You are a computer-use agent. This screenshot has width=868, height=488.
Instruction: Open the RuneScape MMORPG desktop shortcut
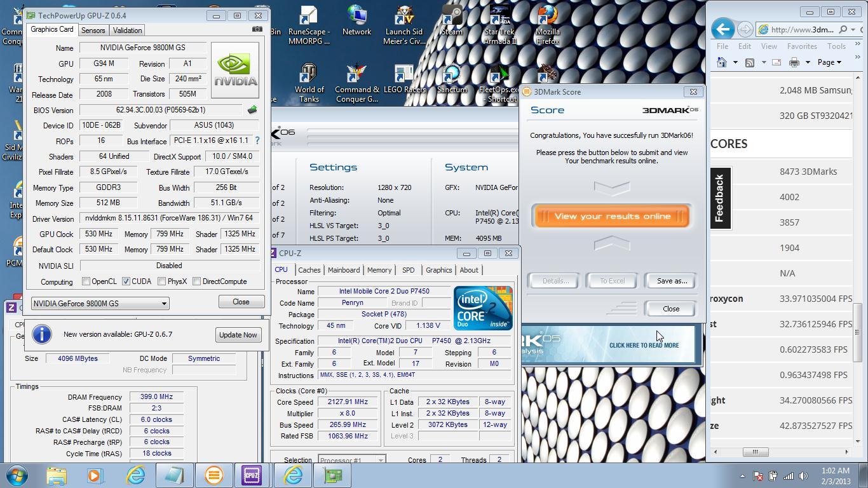click(309, 25)
